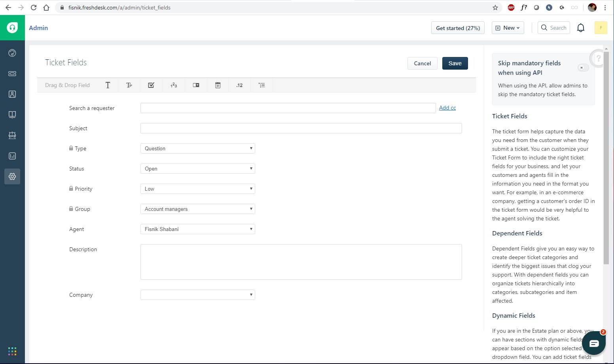Choose the checkbox field type icon

[151, 85]
